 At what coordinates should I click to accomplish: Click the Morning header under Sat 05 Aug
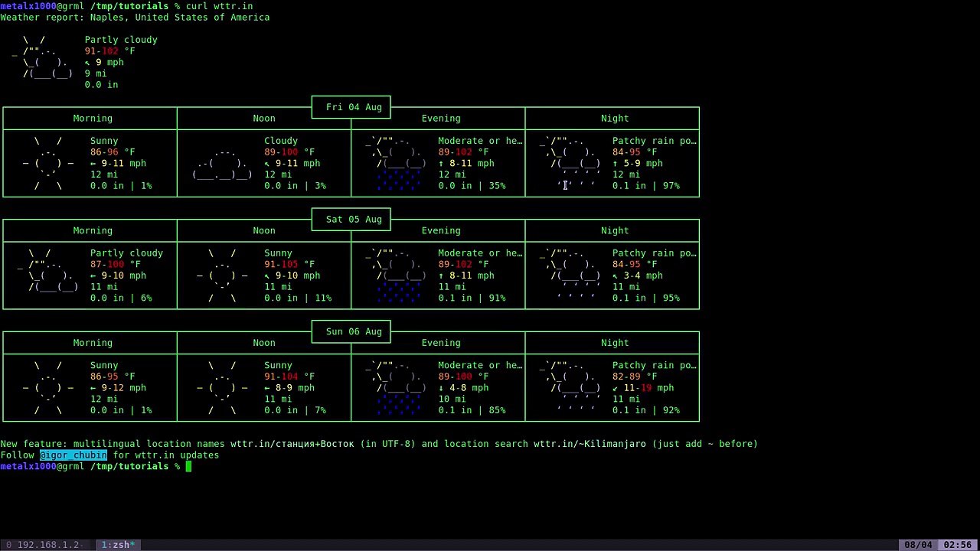(93, 230)
